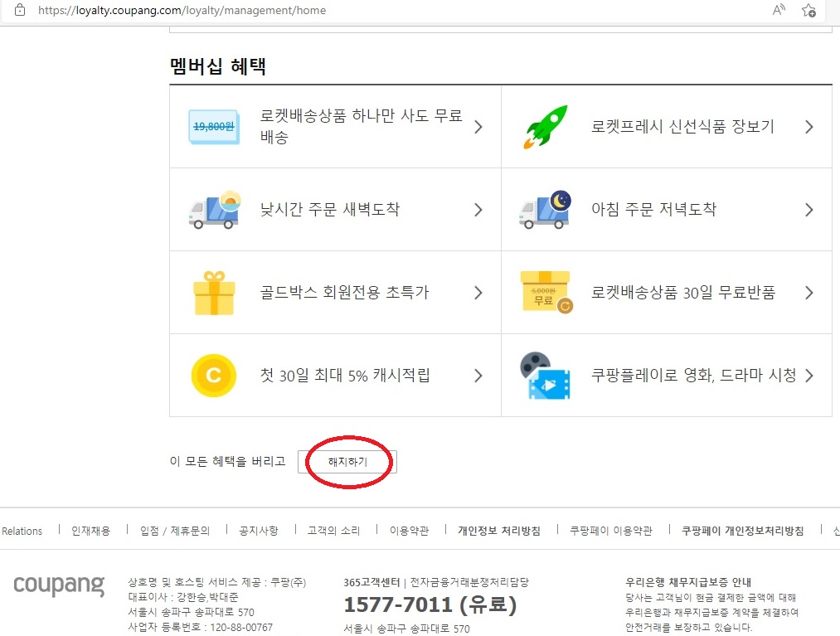Click the 이 모든 혜택을 버리고 text
Viewport: 840px width, 636px height.
coord(228,461)
